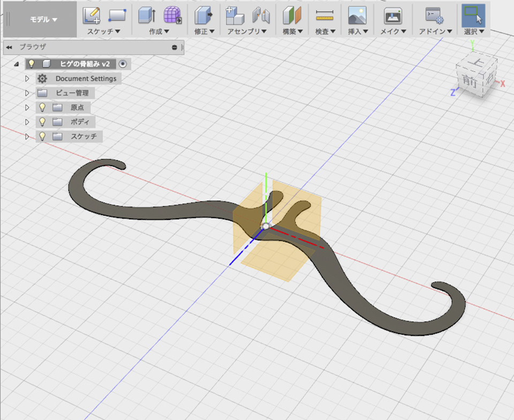Collapse browser panel with double-arrow icon

coord(9,48)
